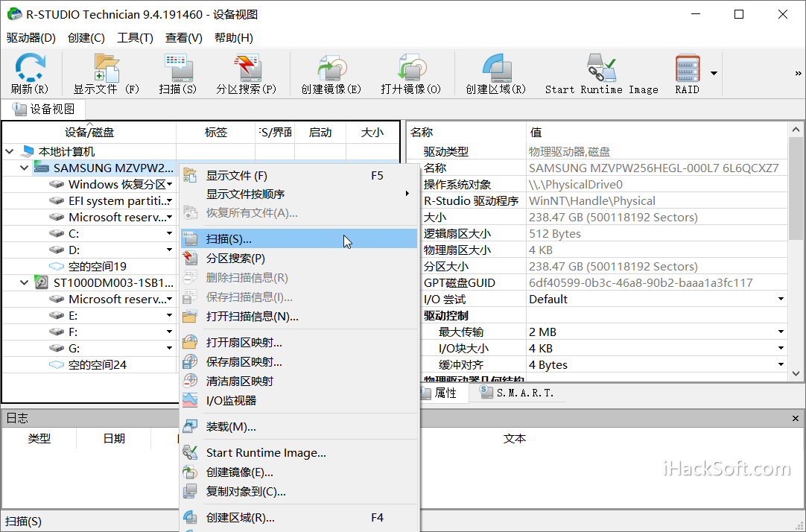Select the Windows 恢复分区 partition
The width and height of the screenshot is (806, 532).
117,185
